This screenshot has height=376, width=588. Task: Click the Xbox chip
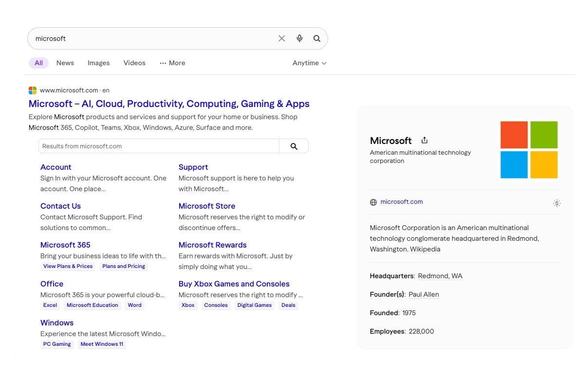point(188,305)
